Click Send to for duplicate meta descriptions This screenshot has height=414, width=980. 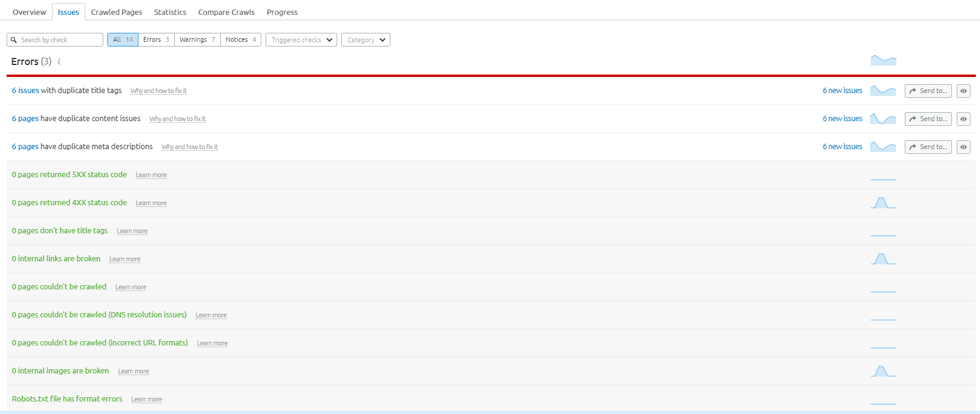pyautogui.click(x=928, y=147)
